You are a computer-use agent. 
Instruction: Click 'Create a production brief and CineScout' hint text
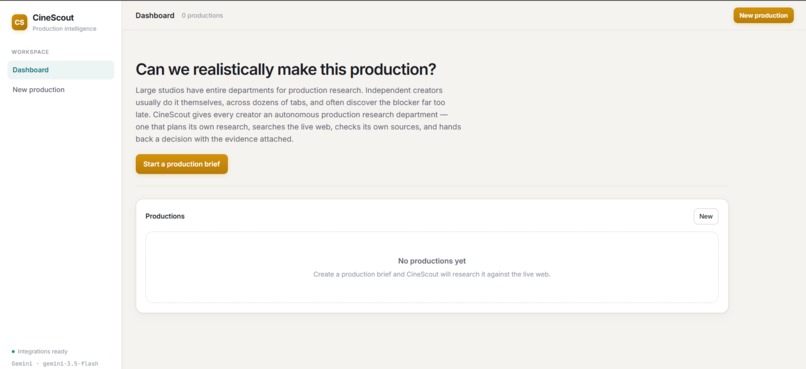(x=432, y=274)
